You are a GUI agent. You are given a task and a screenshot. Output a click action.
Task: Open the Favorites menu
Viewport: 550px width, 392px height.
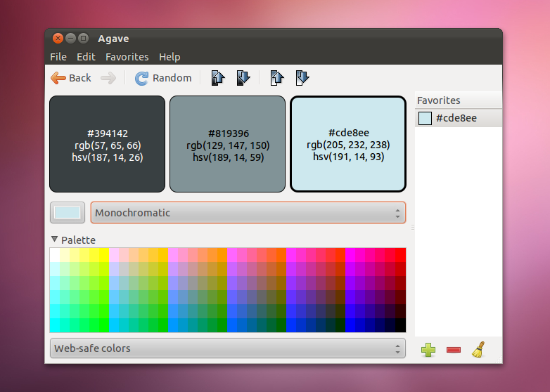point(127,57)
